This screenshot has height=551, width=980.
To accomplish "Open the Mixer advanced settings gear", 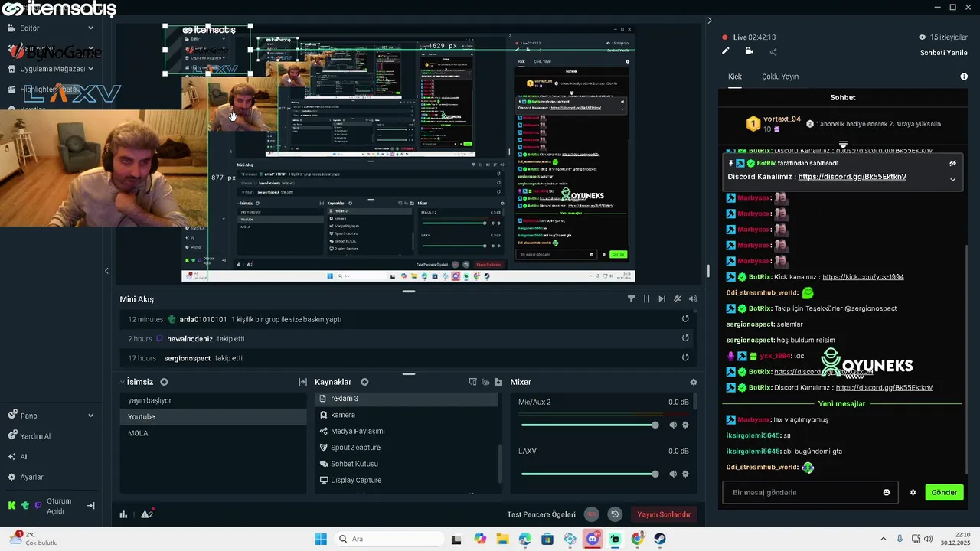I will (x=694, y=382).
